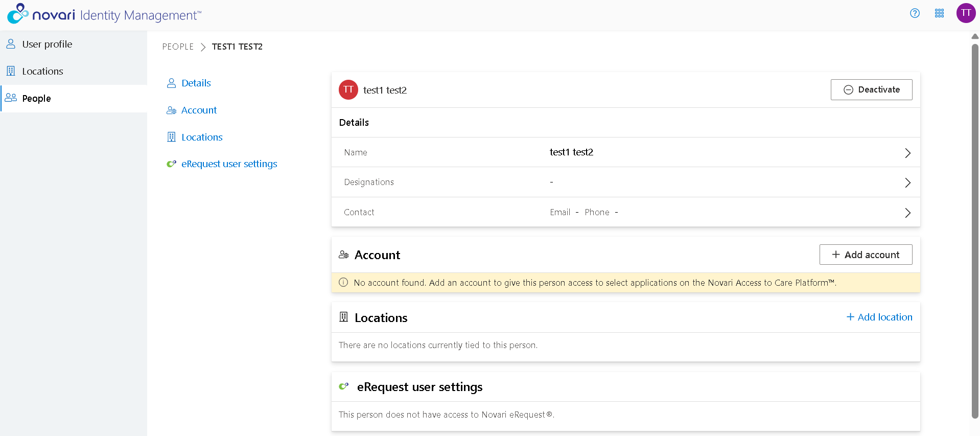
Task: Click the building icon beside Locations link
Action: pyautogui.click(x=171, y=137)
